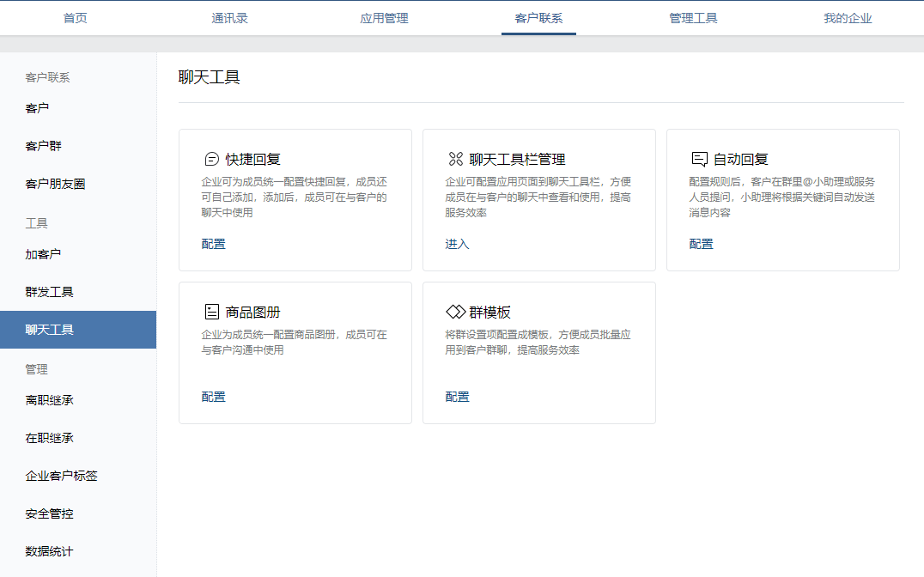Open 配置 link under 快捷回复
This screenshot has height=577, width=924.
pos(214,244)
